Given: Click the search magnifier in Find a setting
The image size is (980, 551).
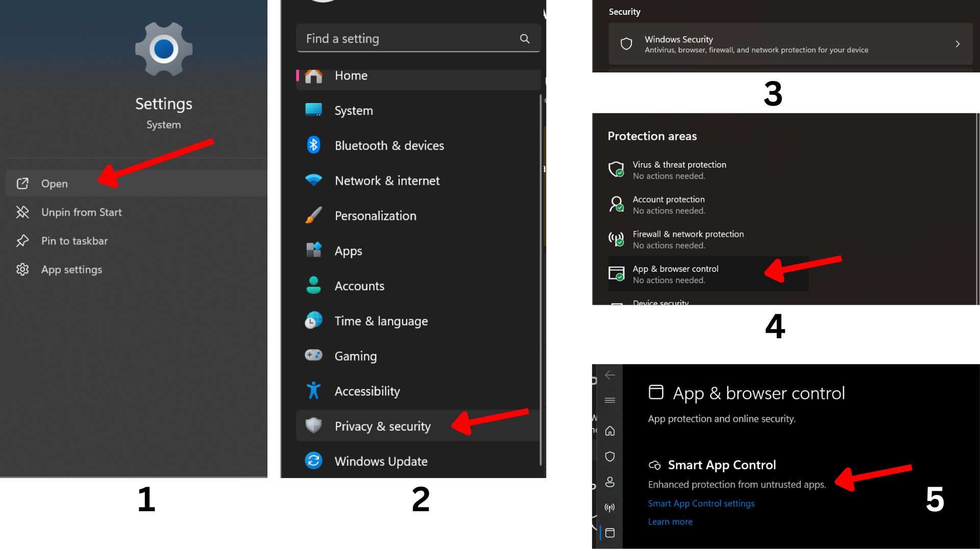Looking at the screenshot, I should coord(525,39).
